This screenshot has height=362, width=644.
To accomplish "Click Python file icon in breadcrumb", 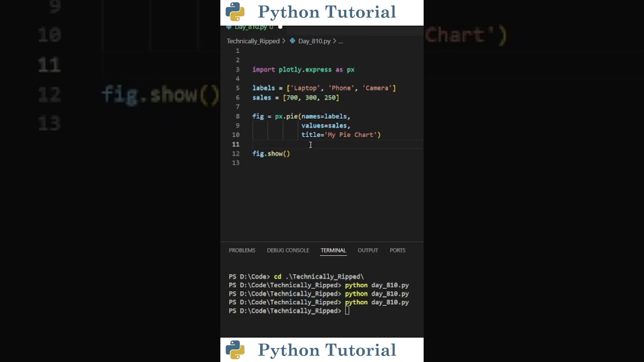I will (293, 41).
